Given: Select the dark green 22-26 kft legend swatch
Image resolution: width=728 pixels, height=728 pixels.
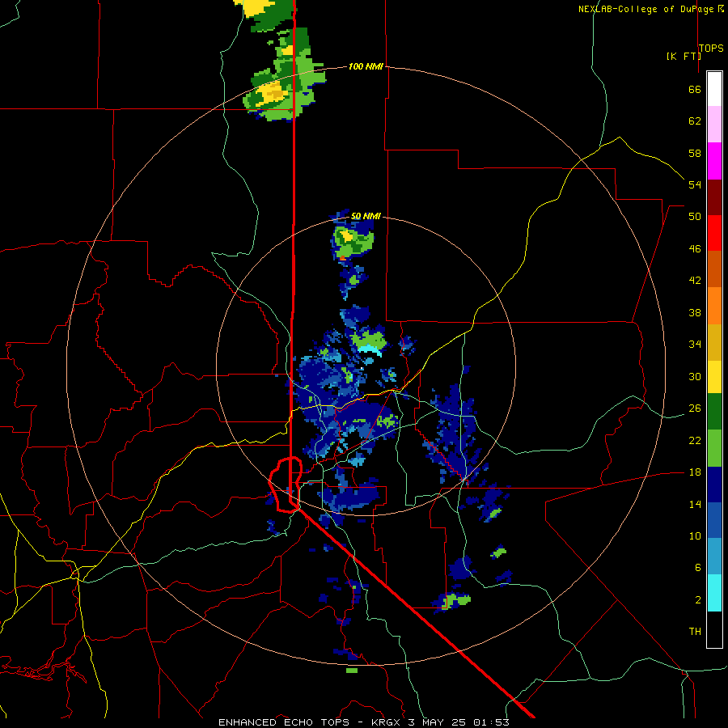Looking at the screenshot, I should tap(714, 412).
